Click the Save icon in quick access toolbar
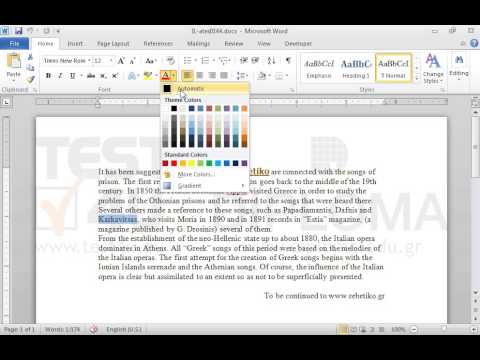480x360 pixels. point(19,31)
